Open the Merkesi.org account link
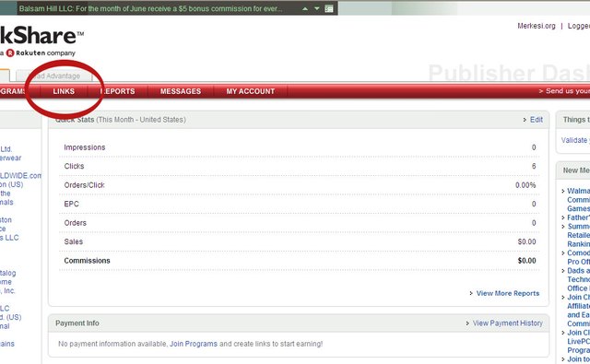The height and width of the screenshot is (364, 590). 537,26
